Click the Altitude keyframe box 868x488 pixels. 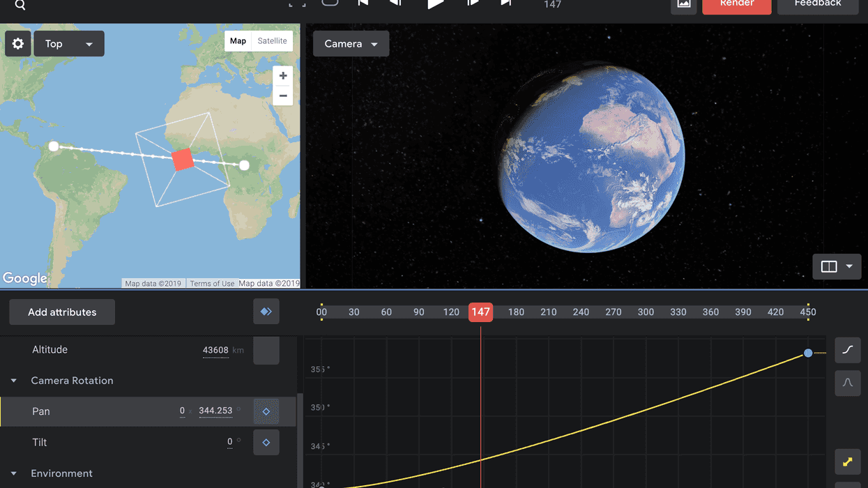pos(266,350)
